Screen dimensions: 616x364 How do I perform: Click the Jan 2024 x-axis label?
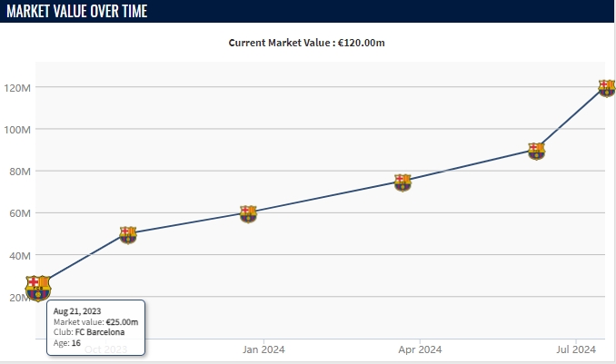coord(263,349)
